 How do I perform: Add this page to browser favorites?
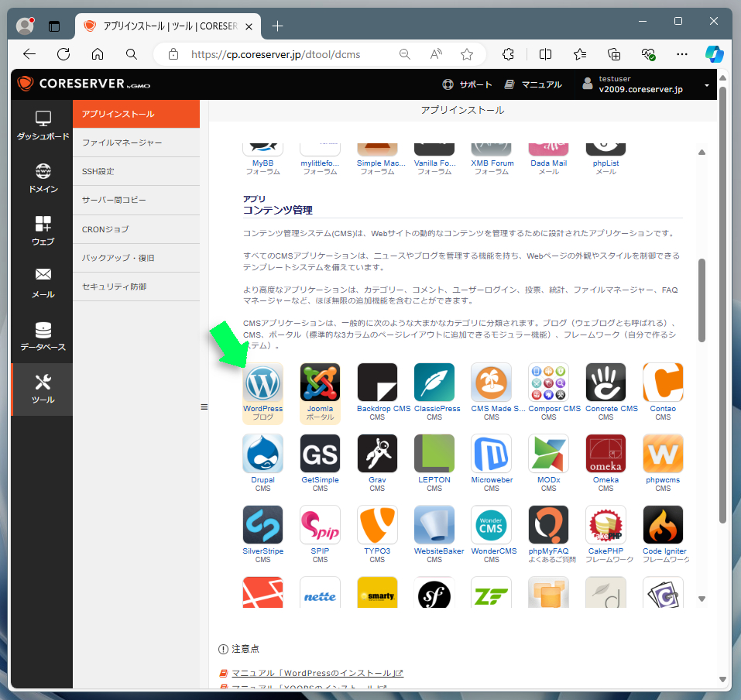click(467, 54)
